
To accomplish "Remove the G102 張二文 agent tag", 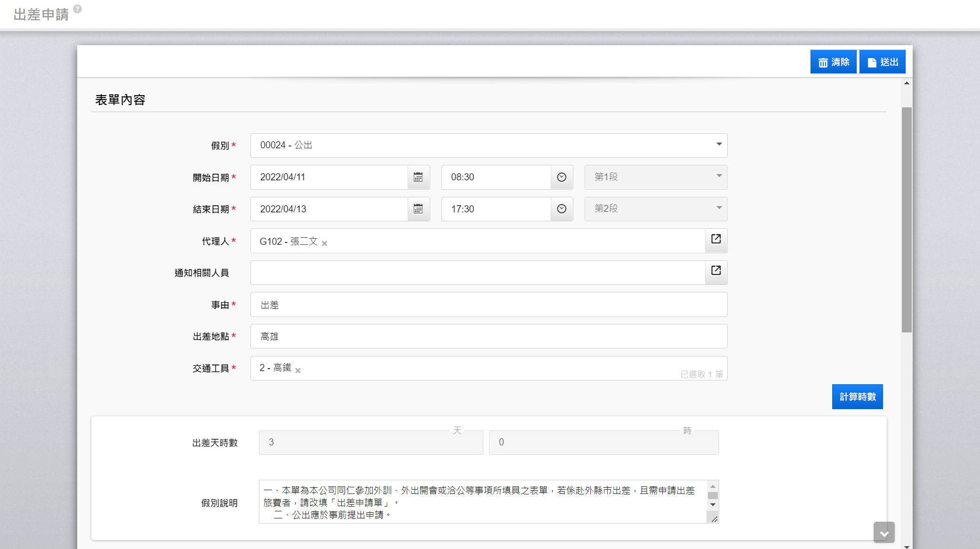I will 324,243.
